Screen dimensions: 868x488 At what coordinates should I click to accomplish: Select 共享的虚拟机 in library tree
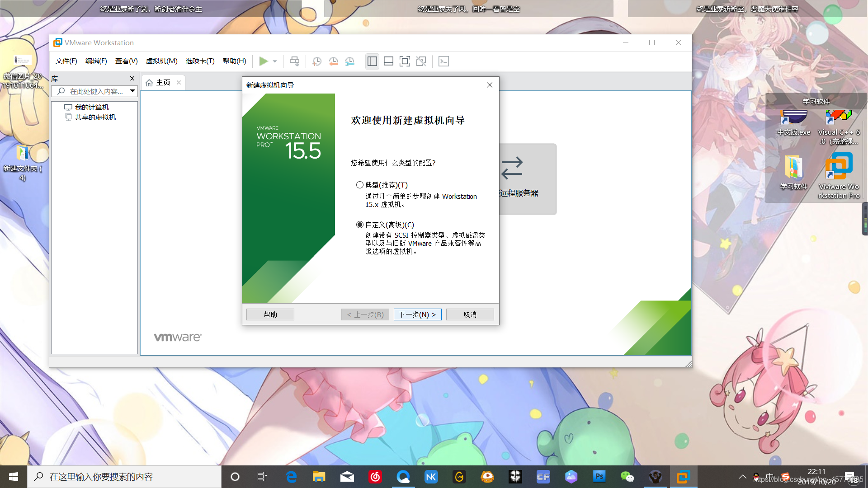[x=90, y=117]
